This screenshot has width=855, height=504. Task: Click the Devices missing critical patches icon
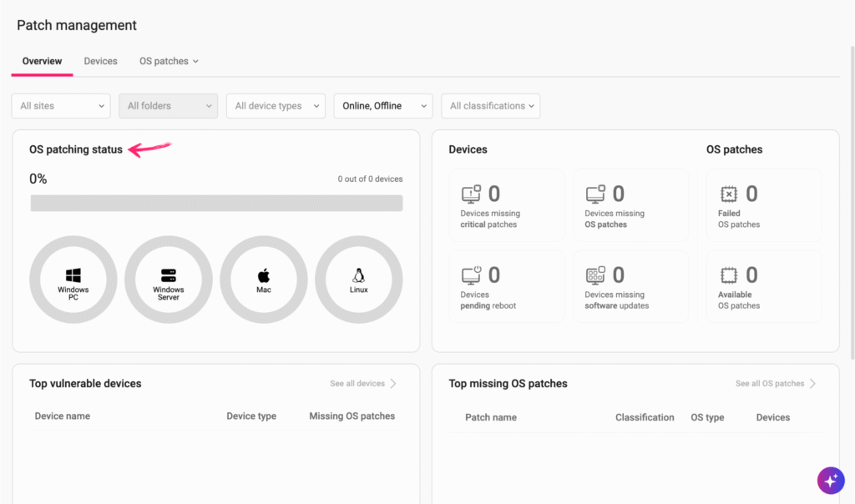click(x=472, y=194)
